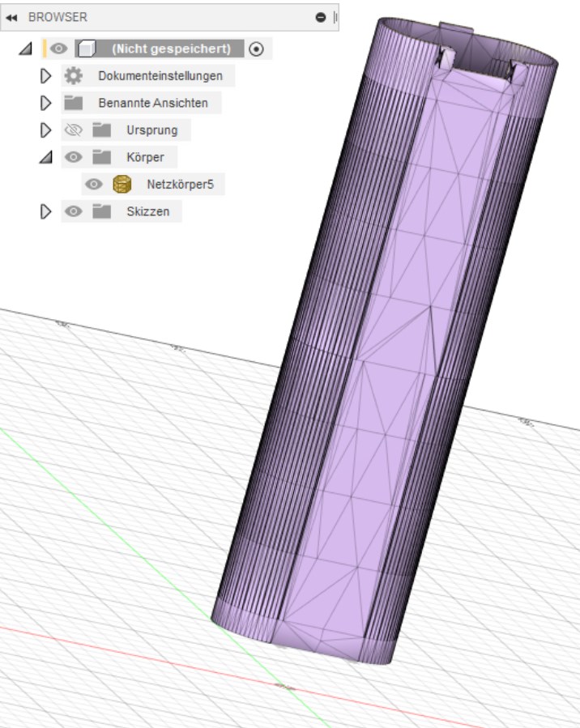Expand the Benannte Ansichten node

click(45, 103)
